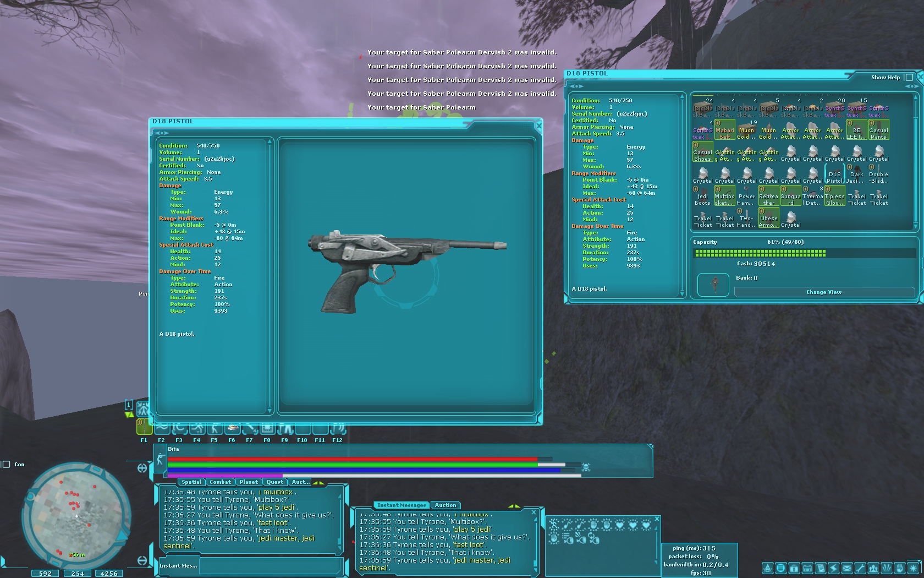This screenshot has height=578, width=924.
Task: Switch toolbar pane using green arrows
Action: 129,415
